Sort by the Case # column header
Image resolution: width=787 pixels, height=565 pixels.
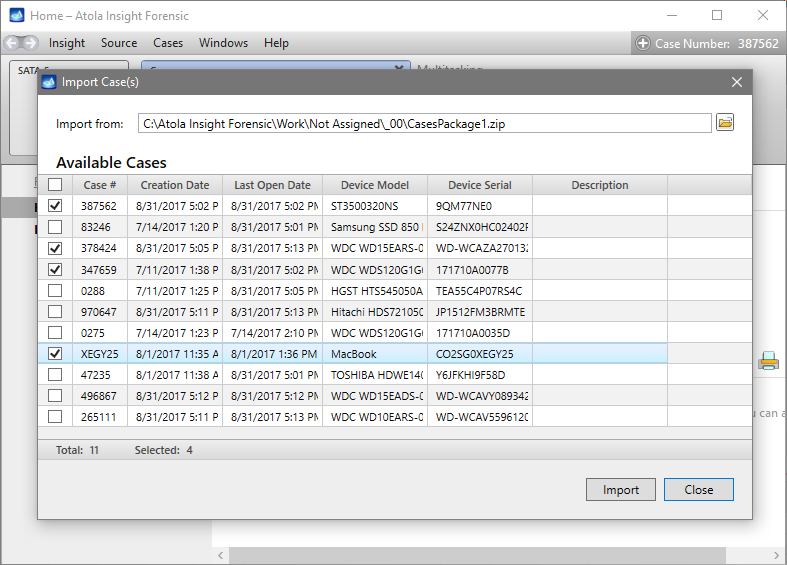[100, 185]
